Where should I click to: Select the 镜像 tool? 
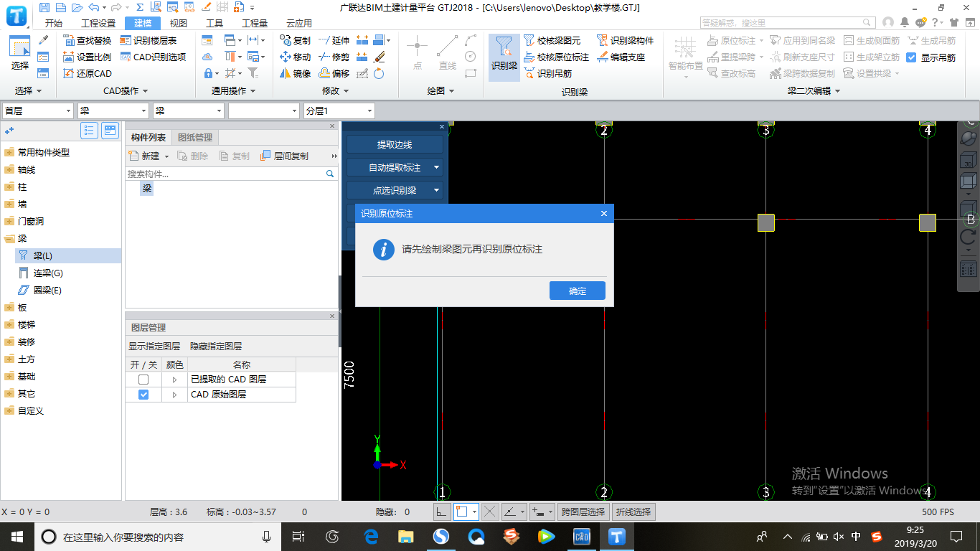pyautogui.click(x=295, y=73)
